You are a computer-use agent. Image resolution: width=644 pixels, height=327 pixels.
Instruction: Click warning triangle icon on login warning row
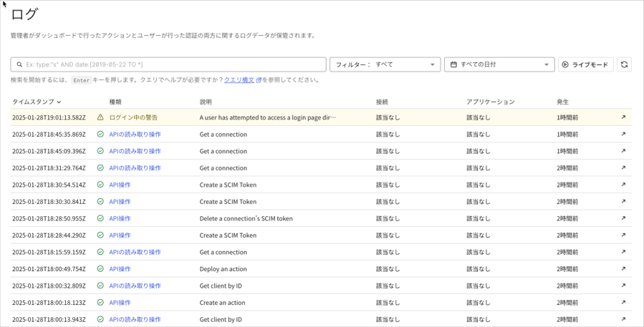point(100,117)
